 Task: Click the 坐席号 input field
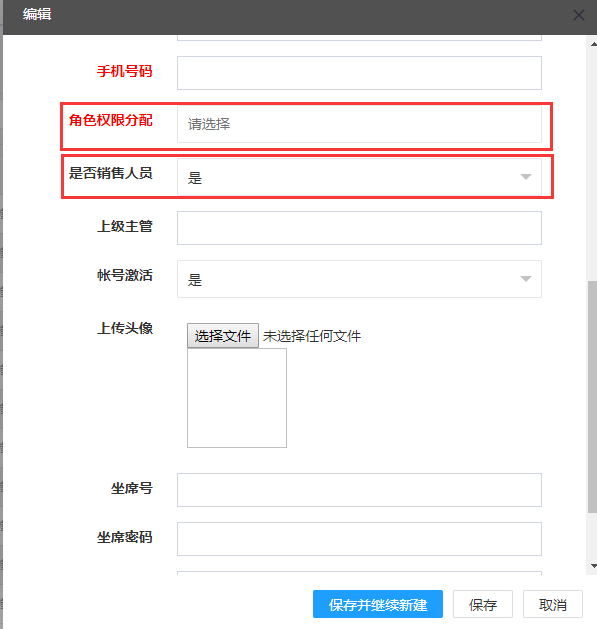[359, 490]
